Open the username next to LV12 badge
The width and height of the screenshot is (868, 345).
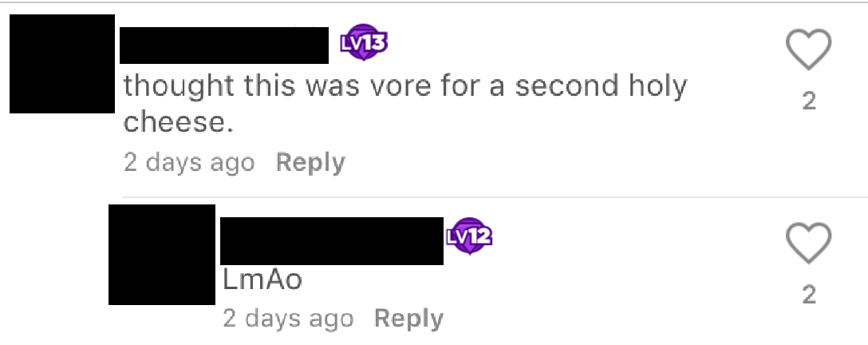[x=332, y=241]
